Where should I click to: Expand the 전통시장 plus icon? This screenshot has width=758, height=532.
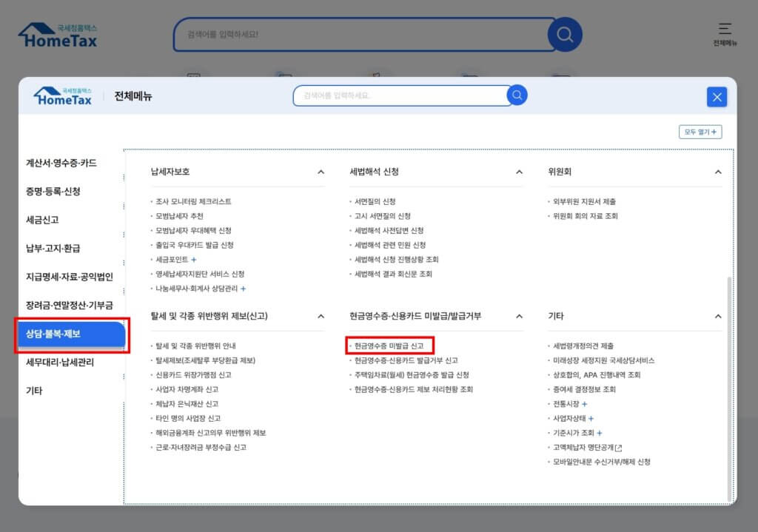click(585, 404)
